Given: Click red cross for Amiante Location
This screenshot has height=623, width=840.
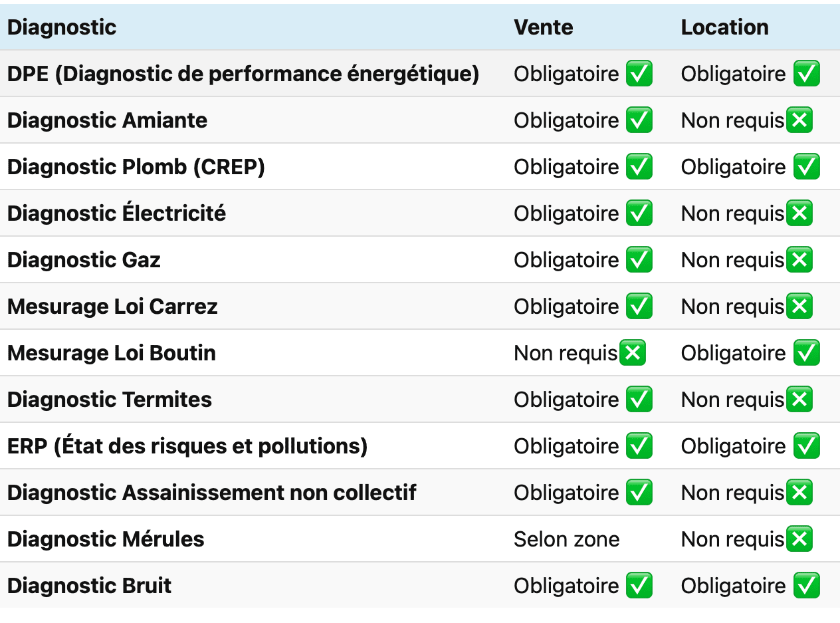Looking at the screenshot, I should (799, 120).
